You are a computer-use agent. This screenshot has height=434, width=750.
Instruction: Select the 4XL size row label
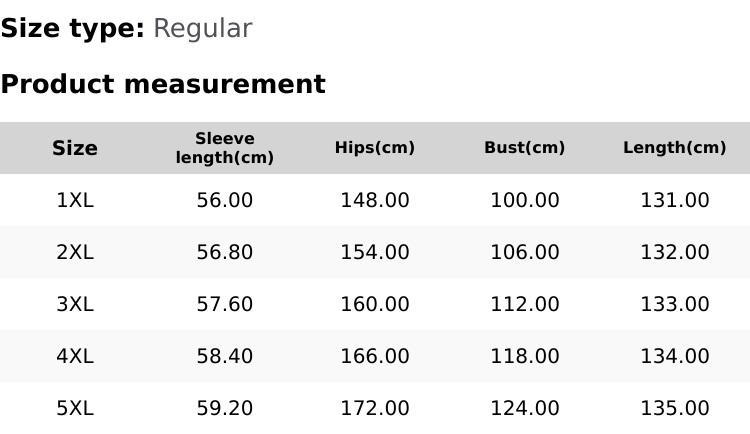click(x=75, y=356)
